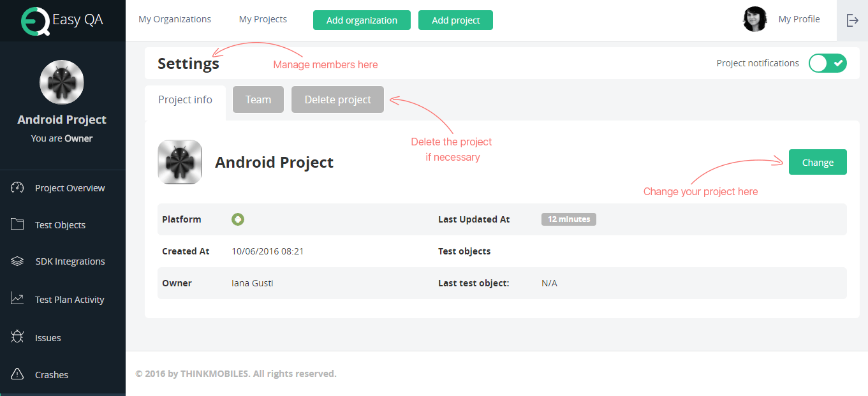
Task: Click the 'Android Project' heading in panel
Action: (x=274, y=163)
